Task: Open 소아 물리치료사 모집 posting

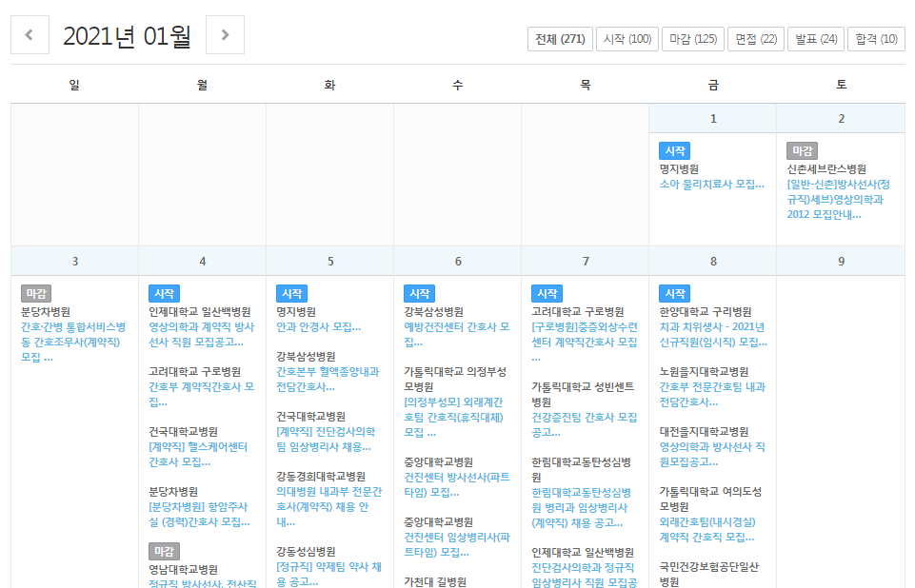Action: (x=711, y=185)
